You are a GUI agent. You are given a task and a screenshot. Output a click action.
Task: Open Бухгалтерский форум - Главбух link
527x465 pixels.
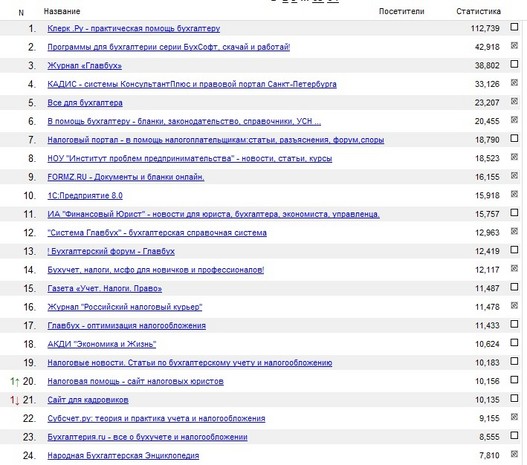coord(111,251)
